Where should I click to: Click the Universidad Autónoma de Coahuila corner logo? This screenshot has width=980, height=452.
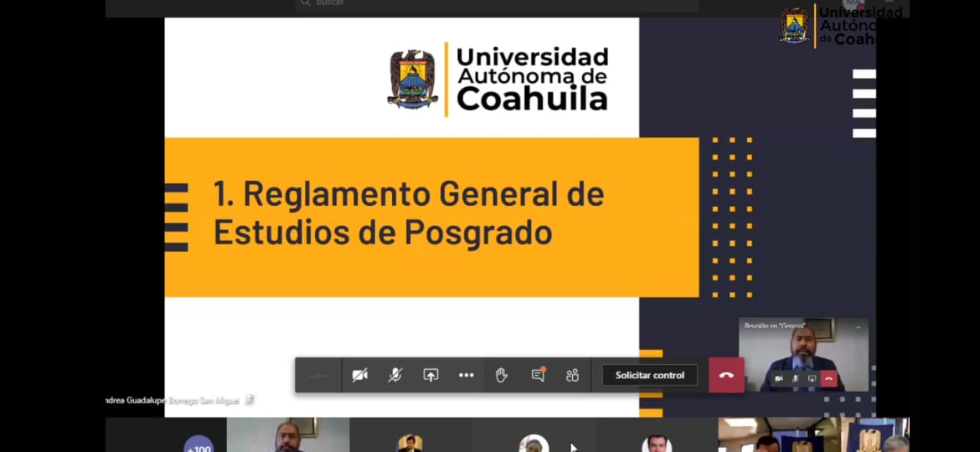[840, 25]
